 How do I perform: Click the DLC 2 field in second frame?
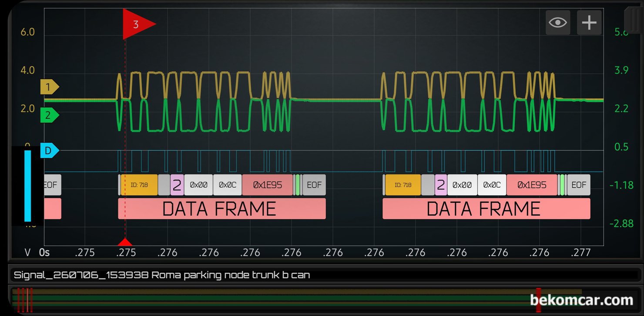pos(441,185)
